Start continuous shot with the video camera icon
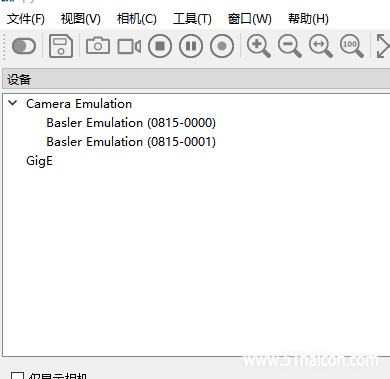The image size is (390, 379). tap(129, 46)
